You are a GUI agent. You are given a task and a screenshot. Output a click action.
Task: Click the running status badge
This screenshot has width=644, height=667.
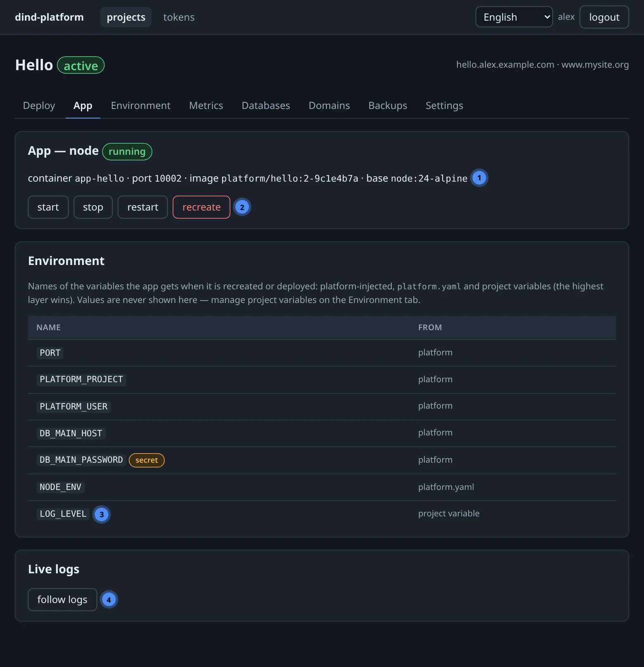127,151
